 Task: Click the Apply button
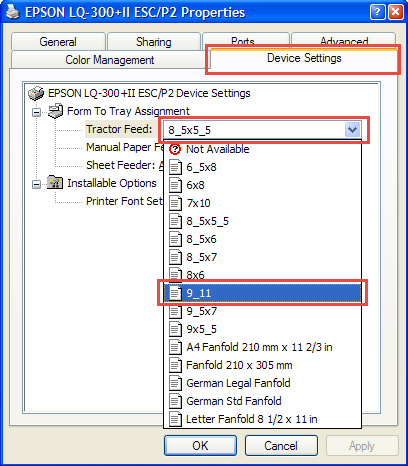click(x=362, y=445)
